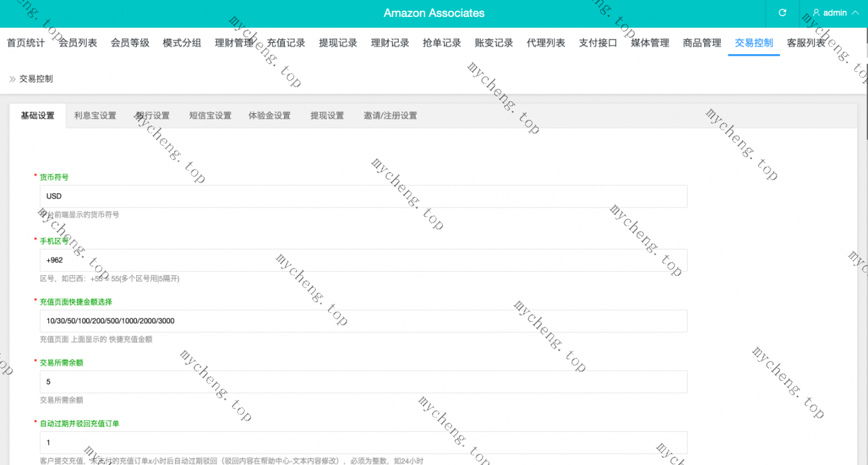This screenshot has width=868, height=465.
Task: Click the green 充值页面快捷金额选择 label
Action: [76, 302]
